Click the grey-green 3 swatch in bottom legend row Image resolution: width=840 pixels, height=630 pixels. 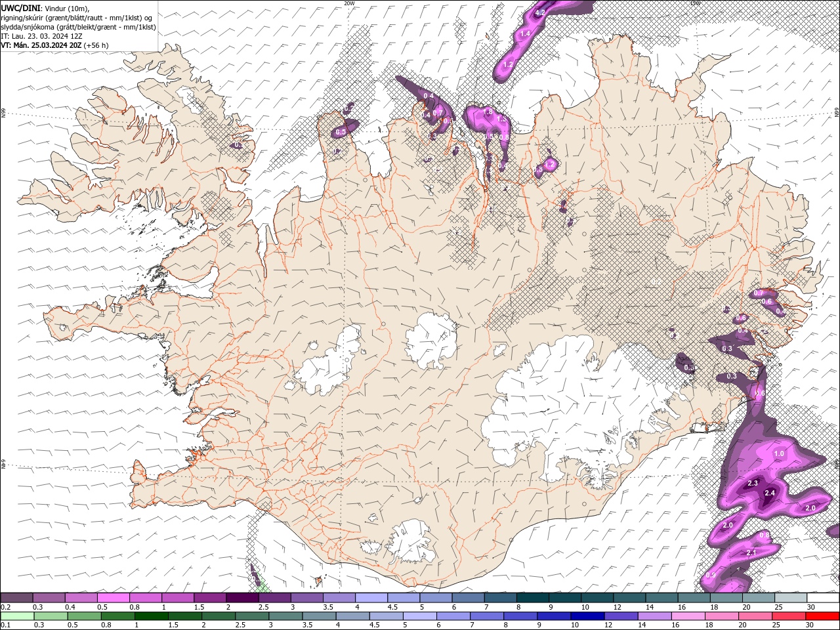285,616
